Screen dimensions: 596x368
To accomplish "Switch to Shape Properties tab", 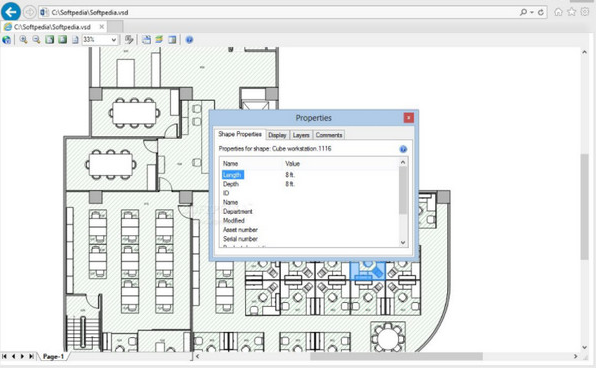I will click(x=239, y=134).
